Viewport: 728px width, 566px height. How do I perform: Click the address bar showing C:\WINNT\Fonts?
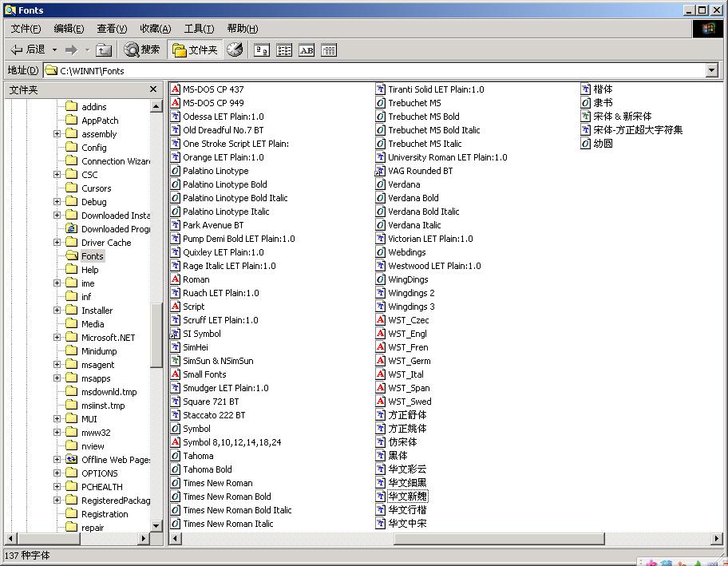pos(374,70)
